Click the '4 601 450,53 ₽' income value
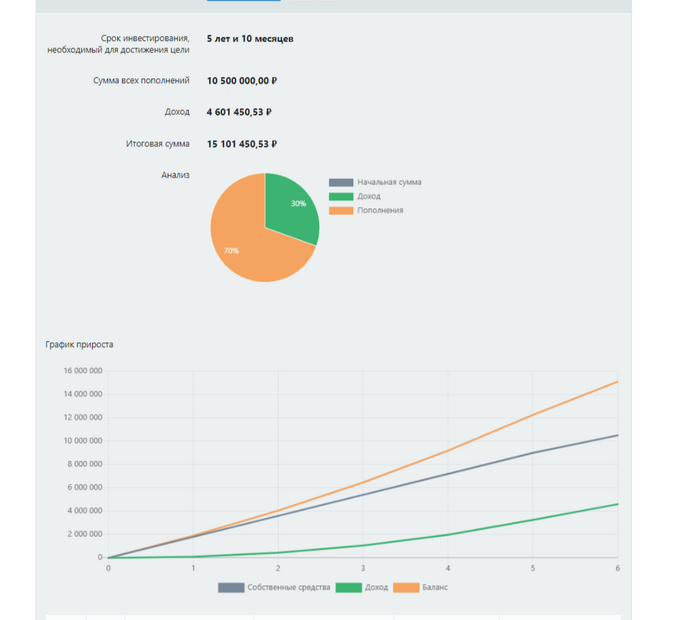This screenshot has width=700, height=620. [239, 112]
